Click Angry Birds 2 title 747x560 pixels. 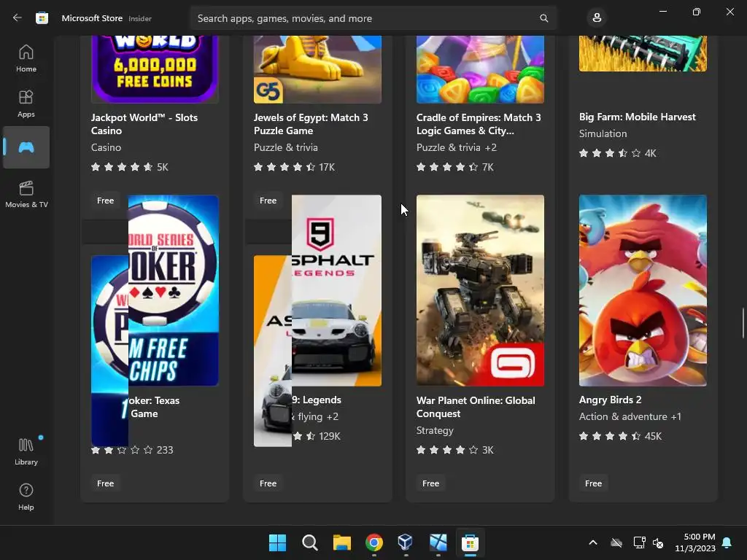[610, 400]
